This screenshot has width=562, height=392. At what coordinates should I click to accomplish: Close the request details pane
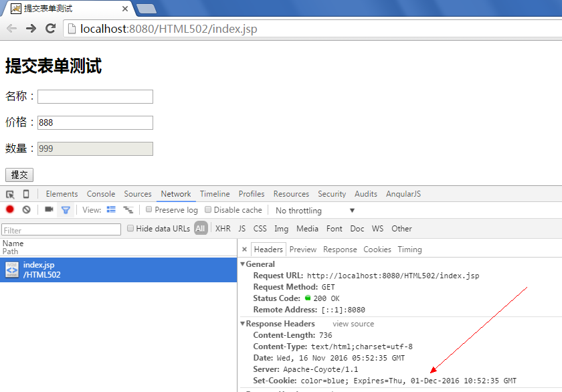(x=244, y=250)
